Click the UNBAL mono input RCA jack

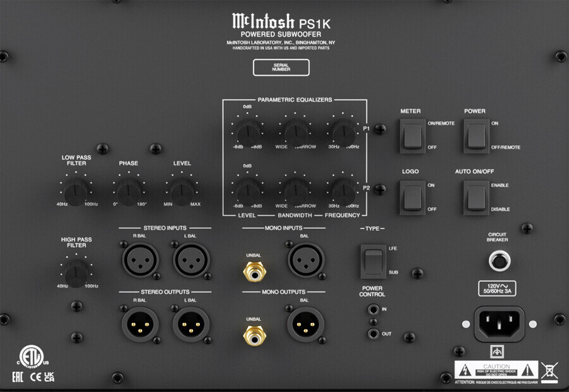(254, 273)
